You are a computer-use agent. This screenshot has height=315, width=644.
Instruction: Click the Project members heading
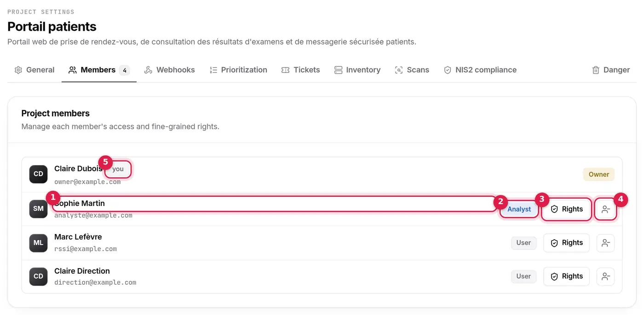pos(56,113)
